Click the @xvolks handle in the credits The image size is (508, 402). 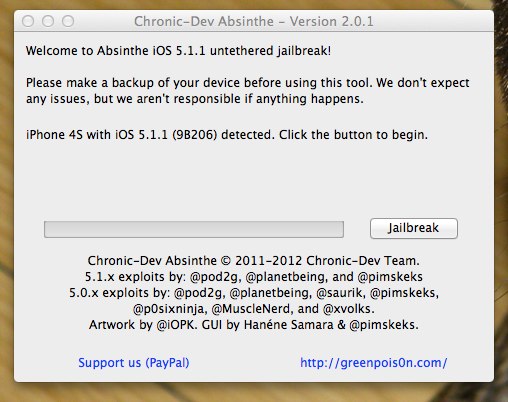tap(349, 309)
